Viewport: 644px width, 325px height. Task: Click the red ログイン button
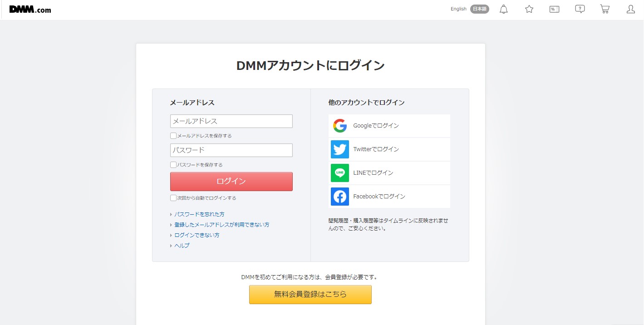(x=231, y=182)
